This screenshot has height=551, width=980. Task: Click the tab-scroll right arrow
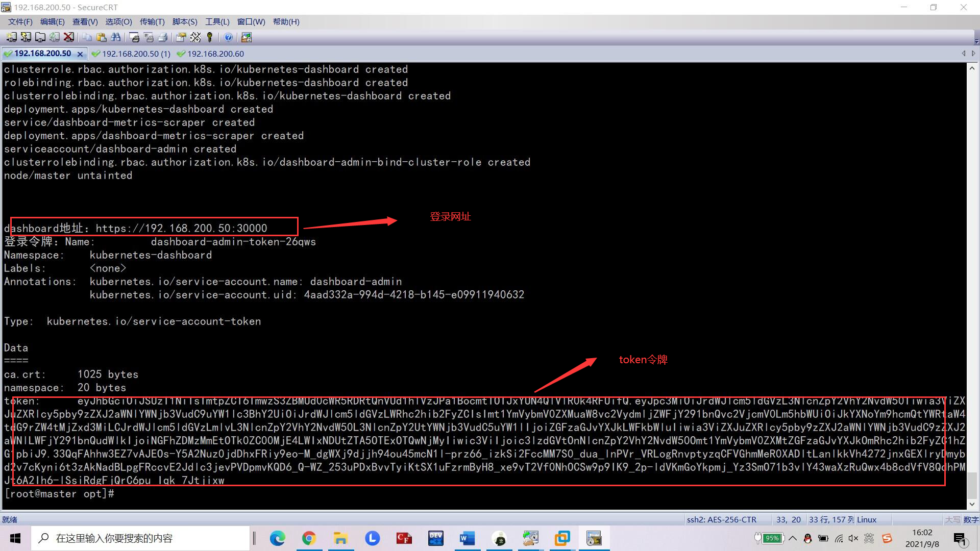tap(973, 53)
